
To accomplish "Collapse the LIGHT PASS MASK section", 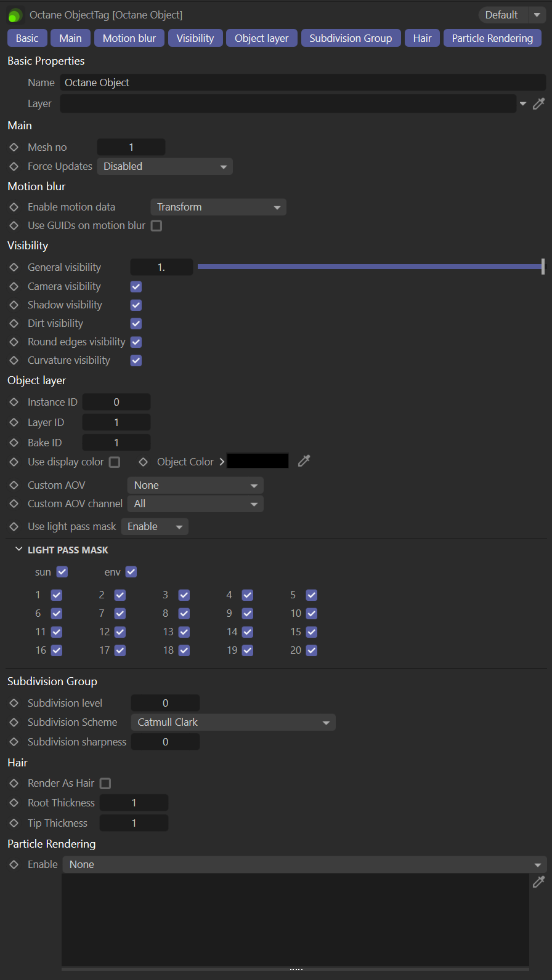I will coord(19,549).
